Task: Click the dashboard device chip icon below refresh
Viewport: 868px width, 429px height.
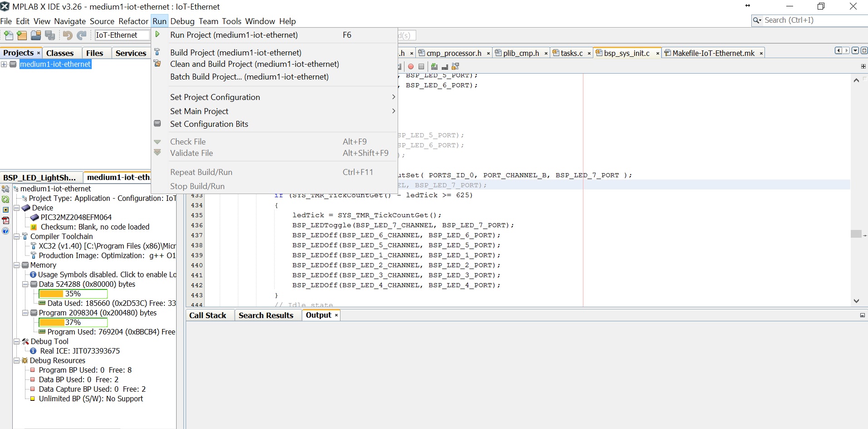Action: (5, 210)
